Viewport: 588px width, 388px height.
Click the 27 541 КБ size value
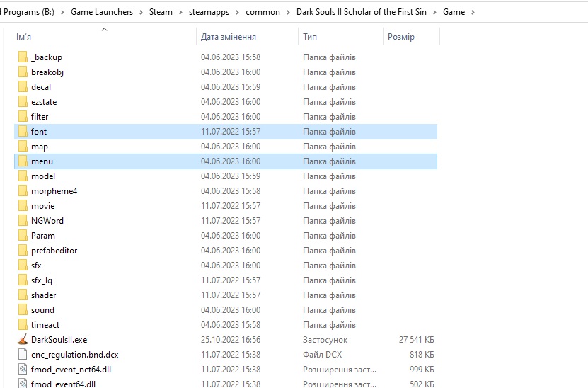coord(416,340)
